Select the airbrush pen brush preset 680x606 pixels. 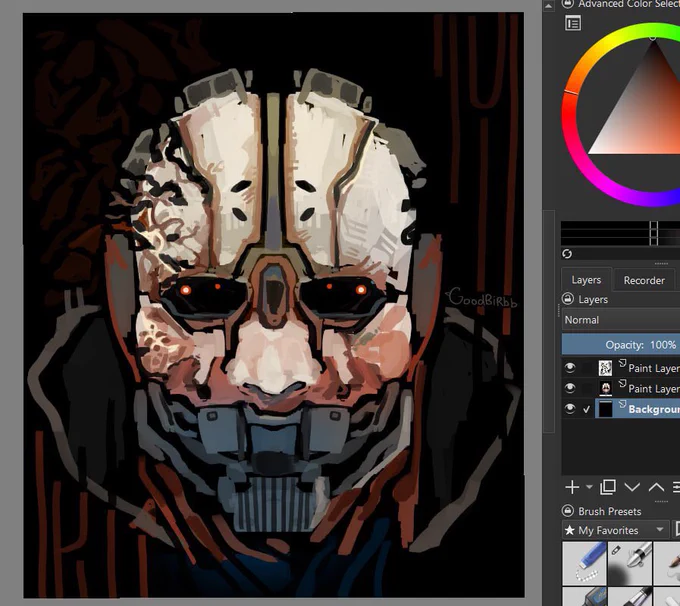click(x=630, y=563)
